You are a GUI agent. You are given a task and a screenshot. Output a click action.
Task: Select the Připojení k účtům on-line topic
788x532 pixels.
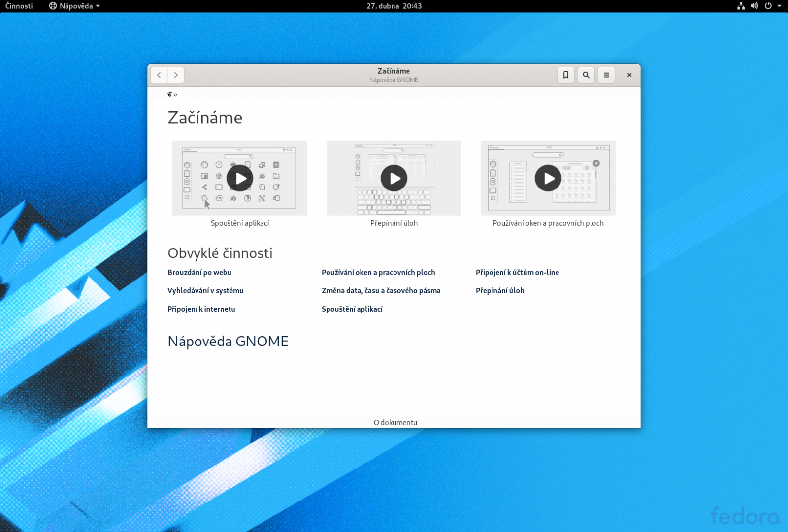tap(517, 272)
